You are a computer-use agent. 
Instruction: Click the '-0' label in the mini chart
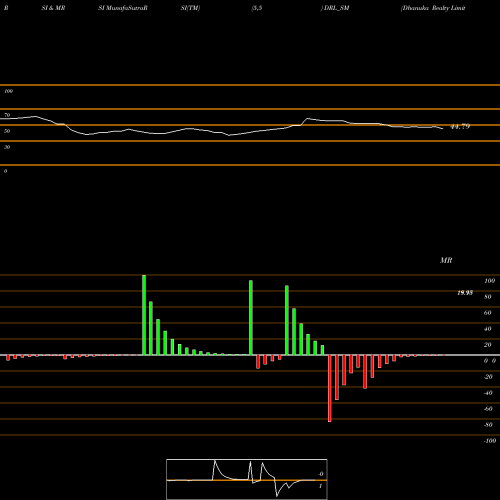[321, 474]
